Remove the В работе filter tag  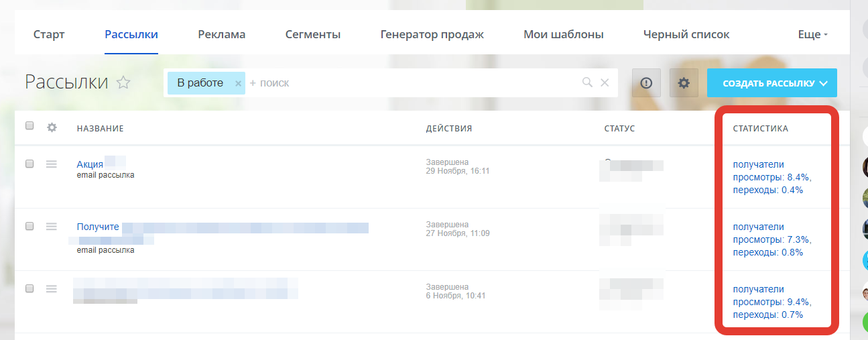[238, 83]
